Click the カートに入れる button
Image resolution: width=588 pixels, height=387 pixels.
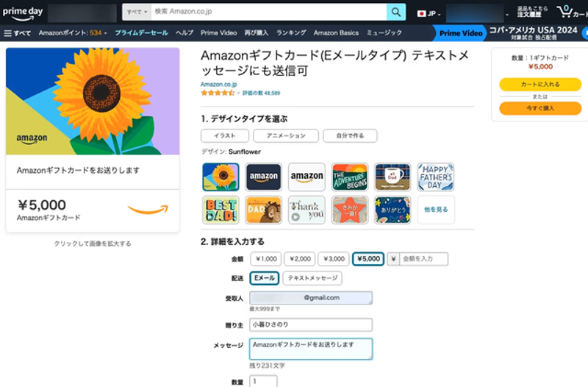(x=540, y=85)
